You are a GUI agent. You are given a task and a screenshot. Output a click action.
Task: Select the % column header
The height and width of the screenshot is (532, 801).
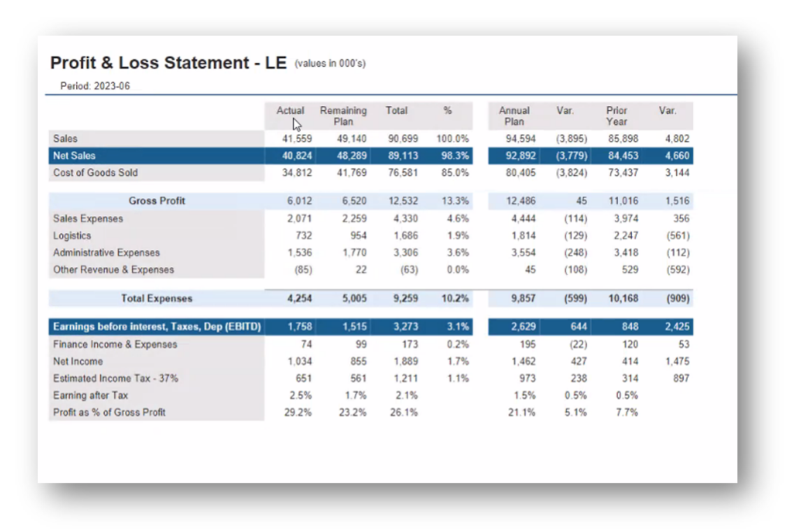[x=447, y=110]
